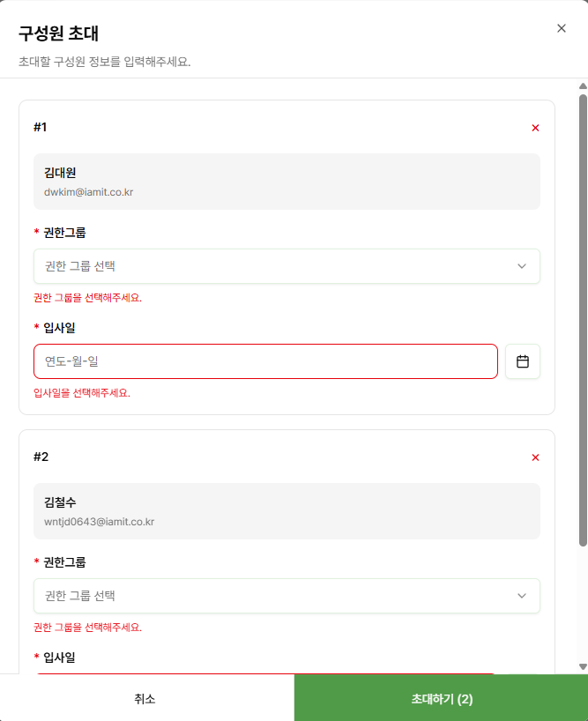The height and width of the screenshot is (721, 588).
Task: Open the calendar picker for 입사일
Action: click(x=522, y=361)
